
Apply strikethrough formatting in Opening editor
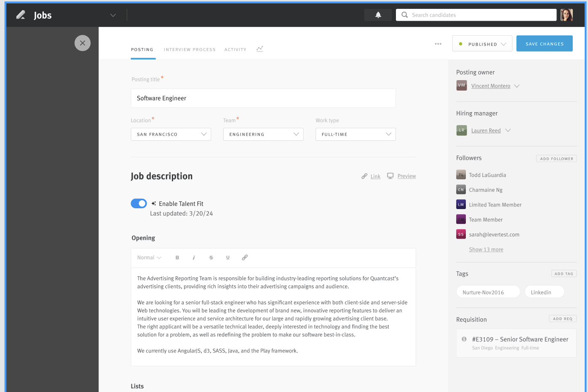tap(211, 258)
